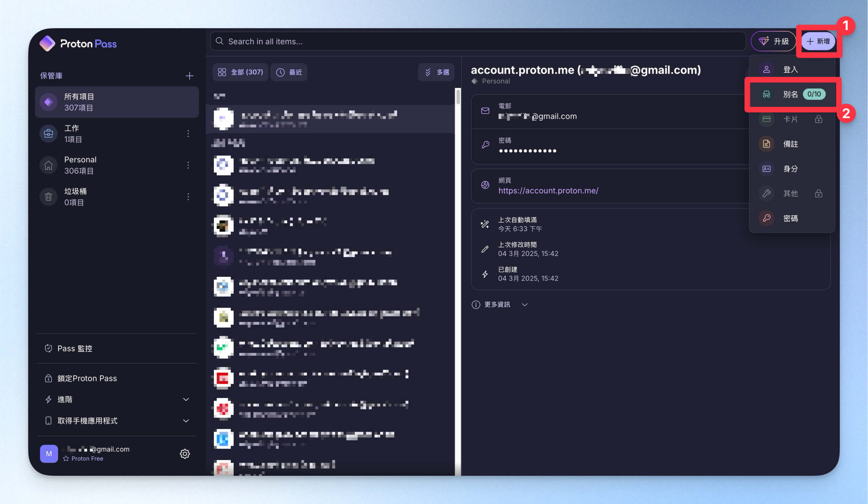Select the 備註 note icon in menu

pyautogui.click(x=766, y=144)
